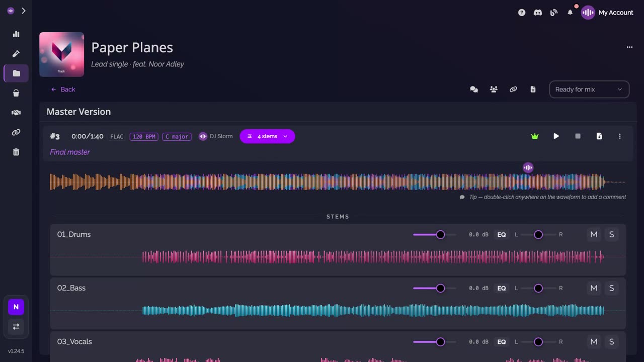
Task: Click the green crown master icon
Action: click(535, 136)
